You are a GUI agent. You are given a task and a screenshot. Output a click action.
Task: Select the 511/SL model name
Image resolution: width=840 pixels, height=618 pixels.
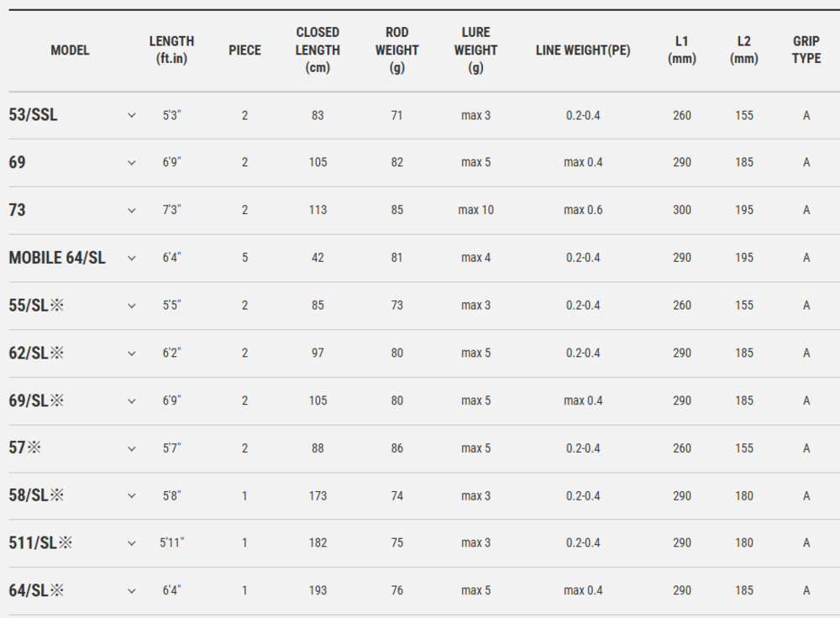tap(40, 544)
